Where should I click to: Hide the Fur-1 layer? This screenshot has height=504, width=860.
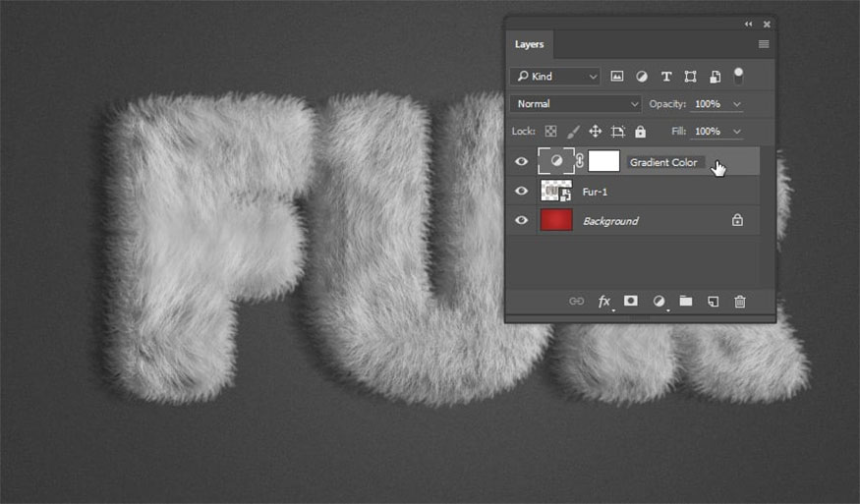[x=522, y=192]
